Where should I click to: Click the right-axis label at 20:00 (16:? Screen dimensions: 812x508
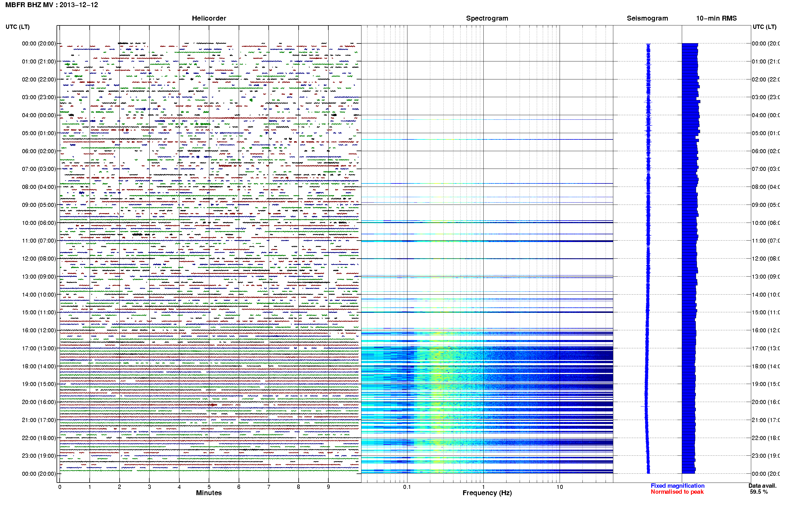[x=766, y=402]
